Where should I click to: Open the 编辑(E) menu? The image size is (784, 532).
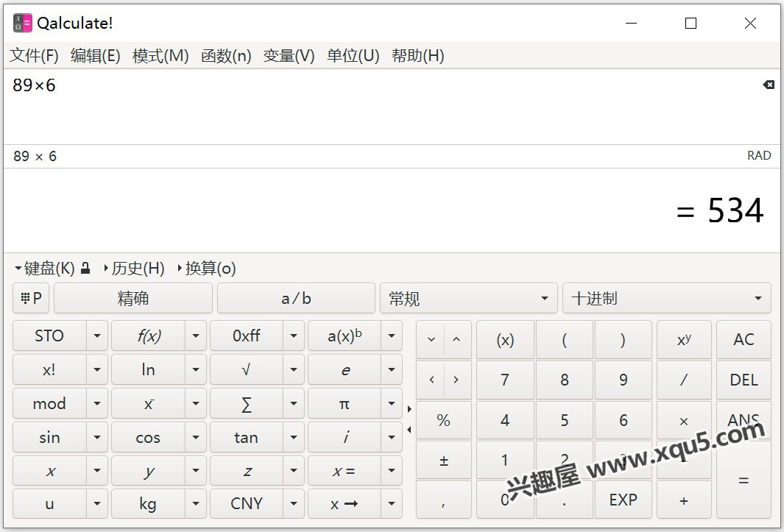point(96,55)
